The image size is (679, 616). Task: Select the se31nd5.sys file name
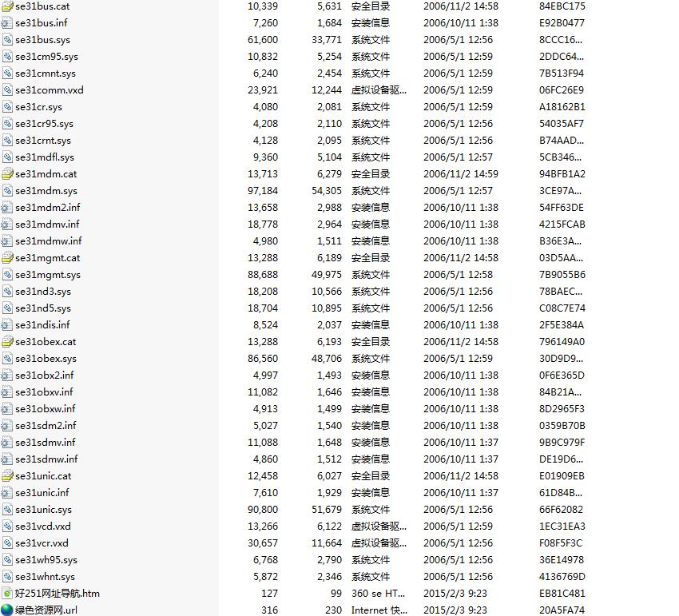pyautogui.click(x=42, y=308)
